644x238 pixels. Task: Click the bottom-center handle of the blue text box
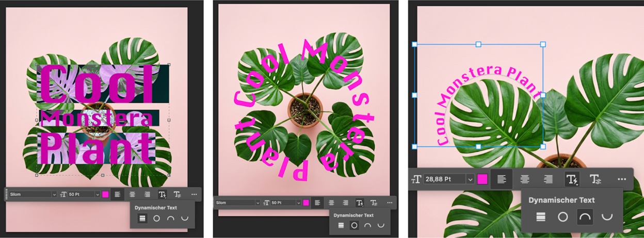(478, 146)
